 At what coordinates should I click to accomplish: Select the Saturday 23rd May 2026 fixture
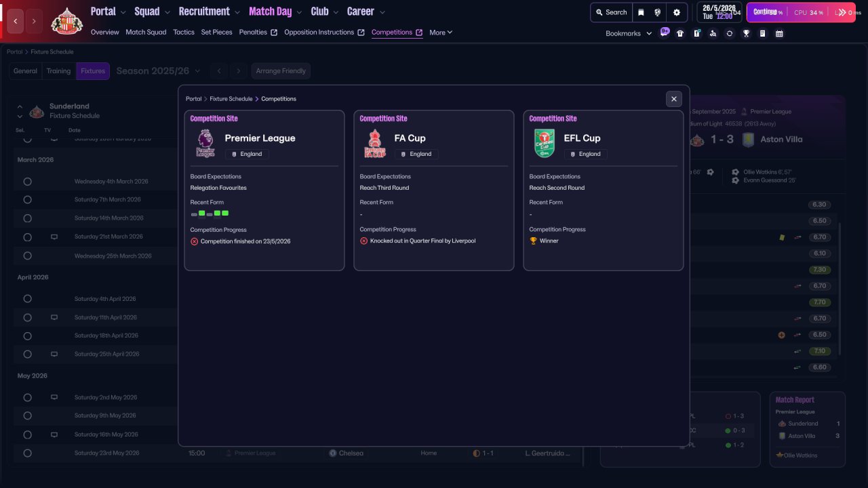[x=28, y=453]
